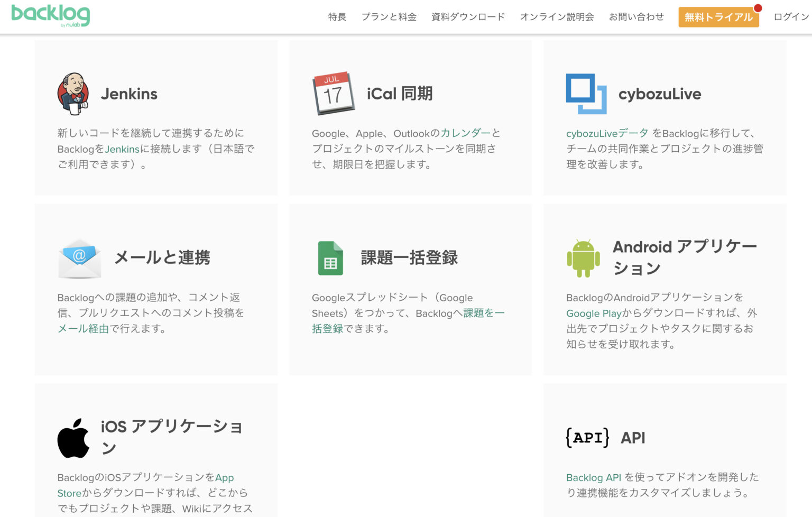The height and width of the screenshot is (517, 812).
Task: Open the Google Play link
Action: [594, 313]
